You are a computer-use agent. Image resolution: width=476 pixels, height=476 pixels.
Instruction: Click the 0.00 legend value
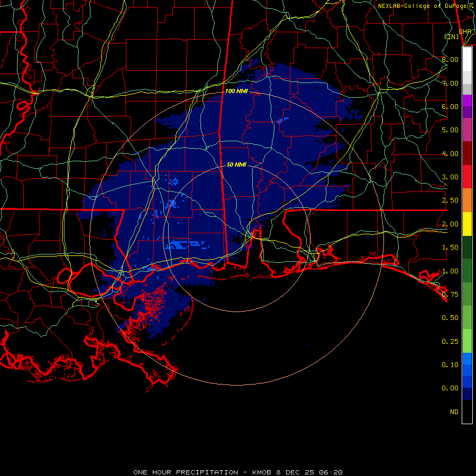[450, 388]
